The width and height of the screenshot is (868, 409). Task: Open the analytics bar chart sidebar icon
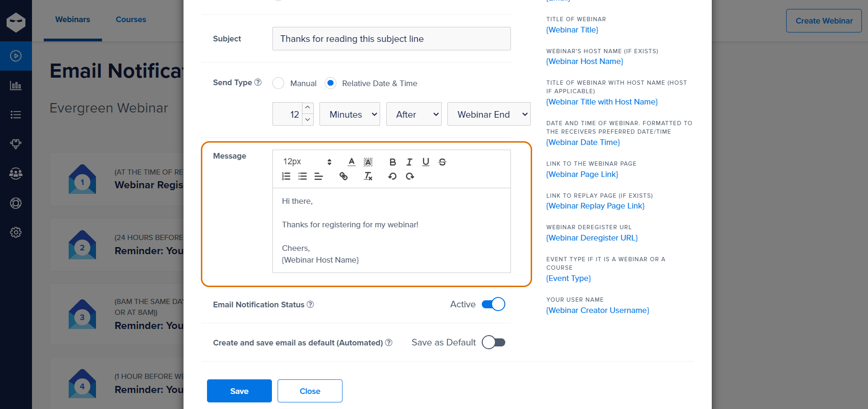[x=16, y=85]
